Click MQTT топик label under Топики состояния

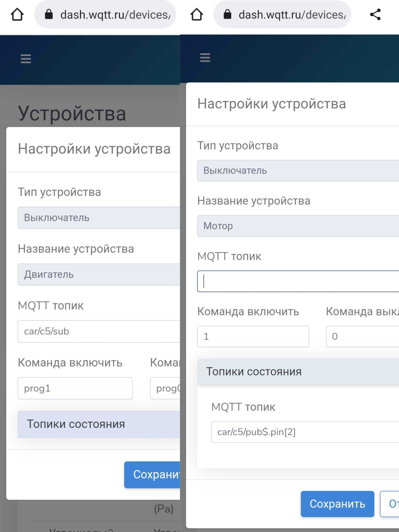pos(243,407)
